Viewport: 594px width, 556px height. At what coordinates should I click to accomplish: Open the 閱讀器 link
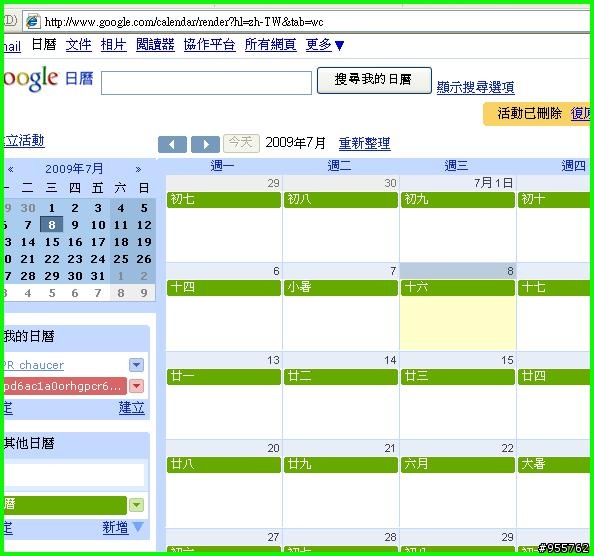coord(155,45)
